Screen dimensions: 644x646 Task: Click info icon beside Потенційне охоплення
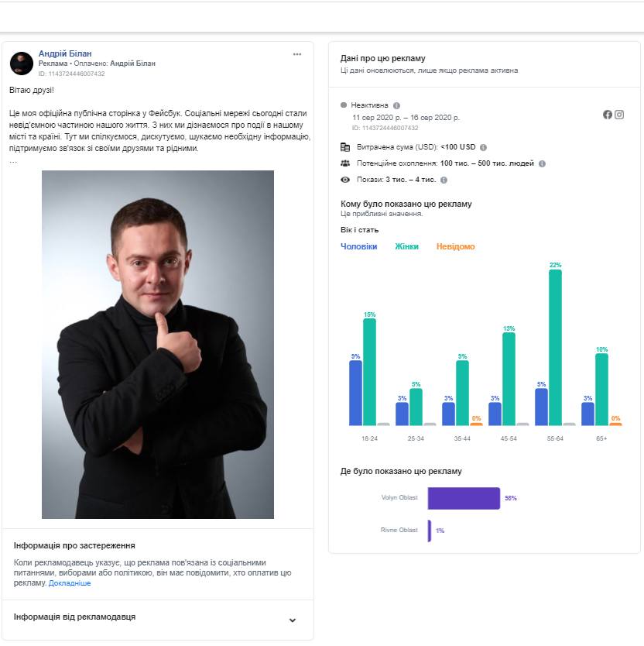[542, 163]
